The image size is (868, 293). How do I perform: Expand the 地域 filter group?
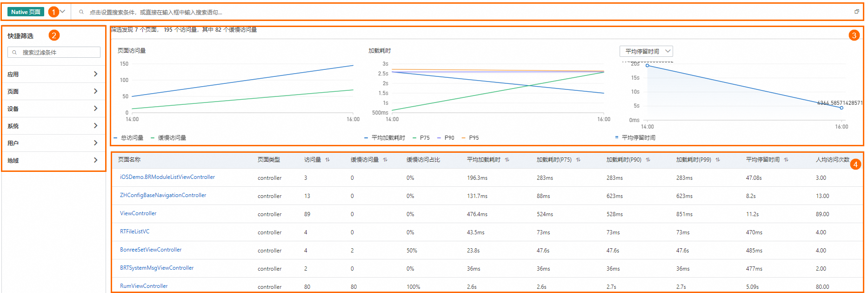click(x=54, y=160)
